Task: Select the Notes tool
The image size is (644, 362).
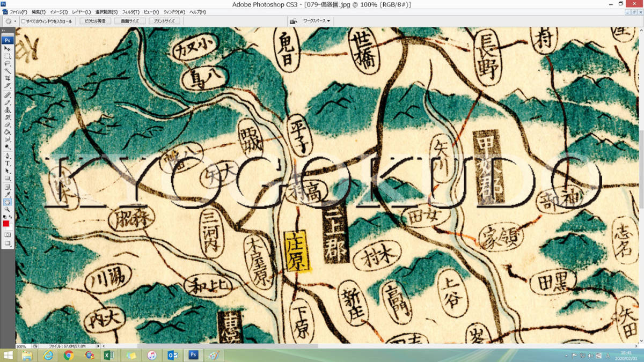Action: pyautogui.click(x=7, y=187)
